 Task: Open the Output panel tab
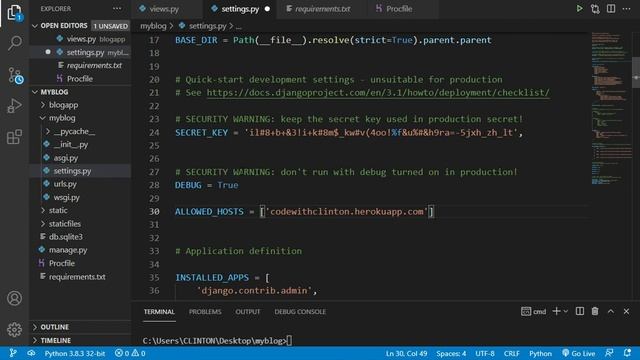(x=247, y=311)
